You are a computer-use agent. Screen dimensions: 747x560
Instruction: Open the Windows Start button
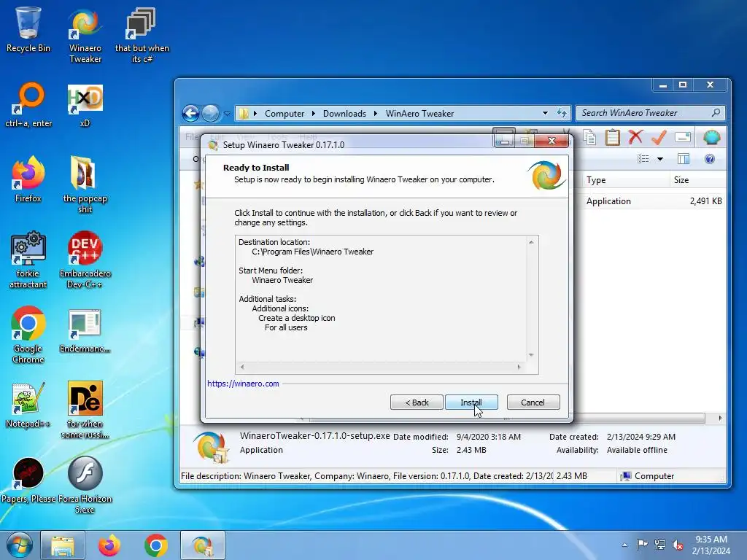point(19,545)
